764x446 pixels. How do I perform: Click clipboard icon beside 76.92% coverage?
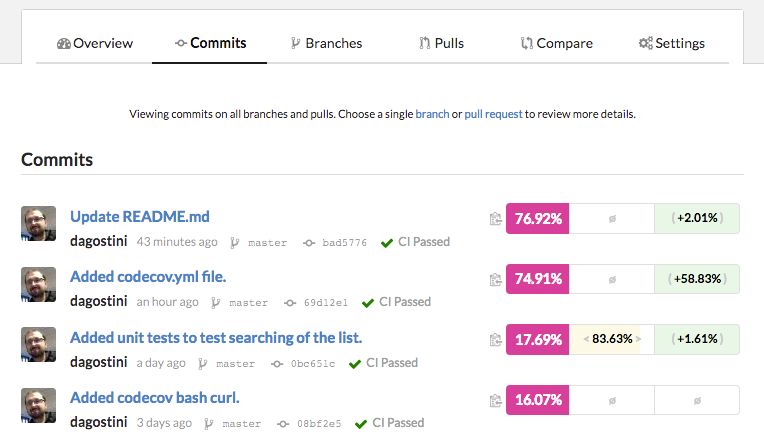(496, 219)
